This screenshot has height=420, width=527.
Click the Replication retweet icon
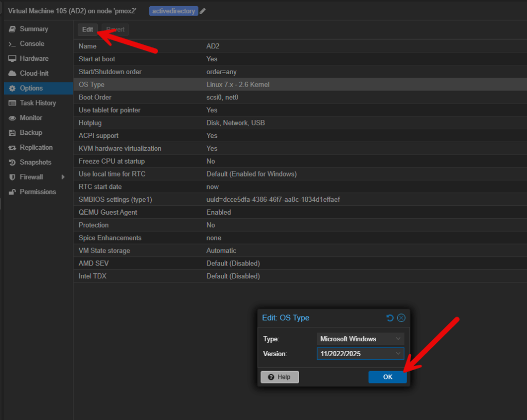[12, 148]
